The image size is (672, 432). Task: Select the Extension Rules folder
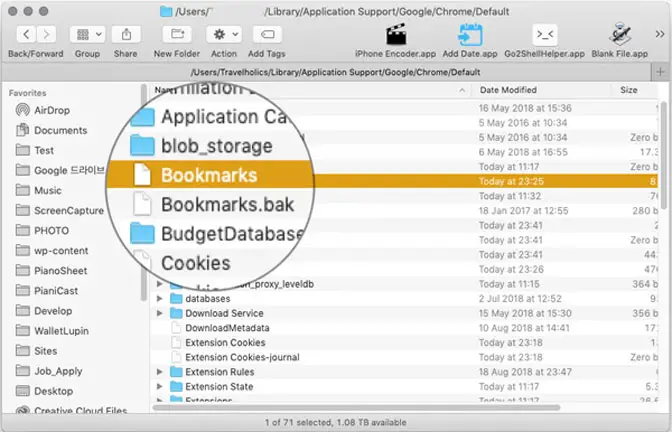click(405, 372)
